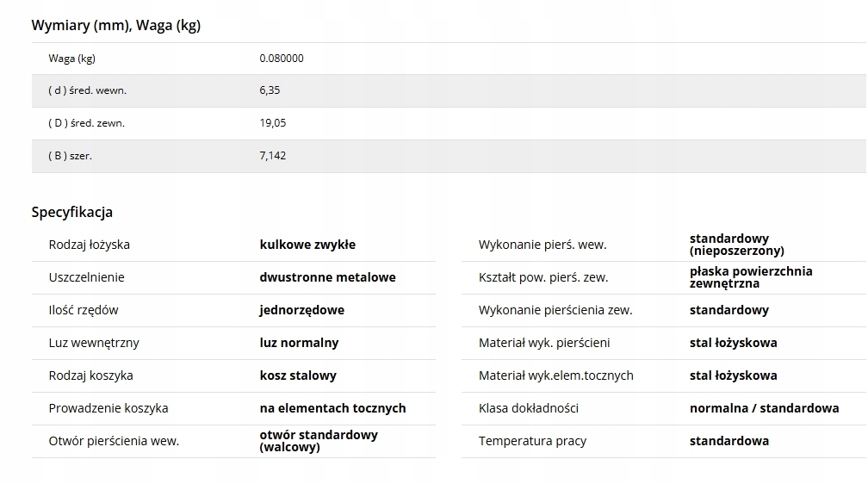This screenshot has width=868, height=484.
Task: Click the Wymiary (mm), Waga (kg) heading
Action: pyautogui.click(x=115, y=26)
